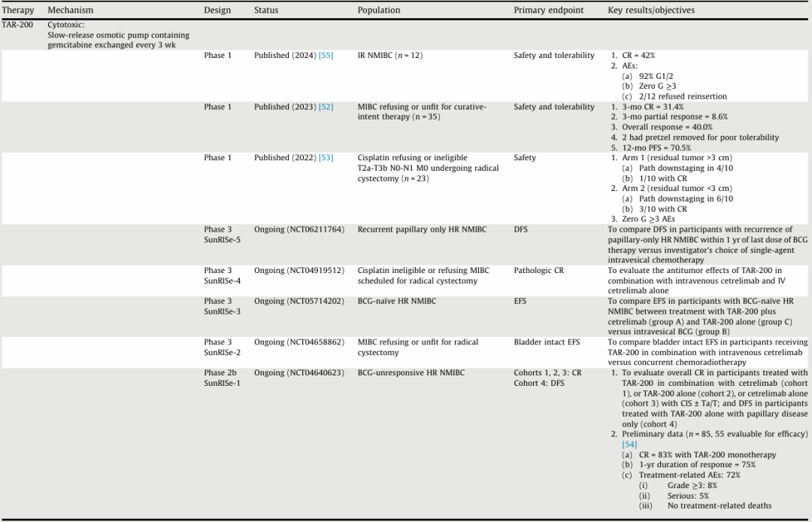Image resolution: width=812 pixels, height=522 pixels.
Task: Open reference link [53]
Action: coord(326,157)
